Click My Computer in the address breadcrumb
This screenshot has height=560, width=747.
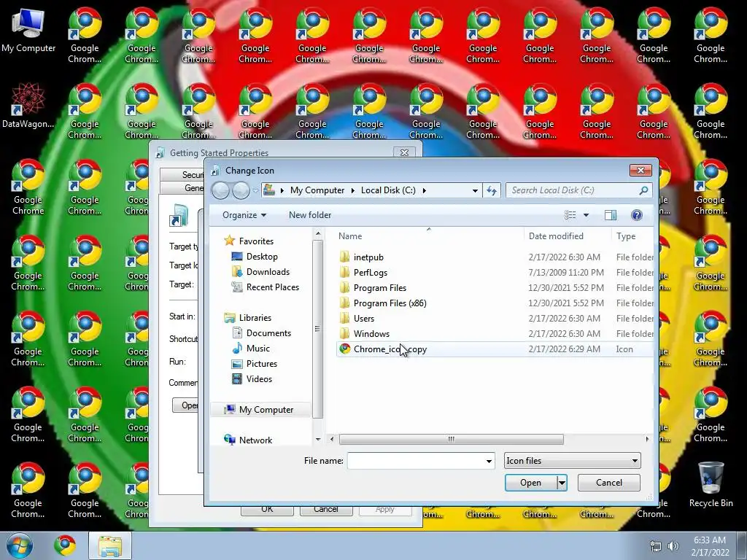[317, 190]
